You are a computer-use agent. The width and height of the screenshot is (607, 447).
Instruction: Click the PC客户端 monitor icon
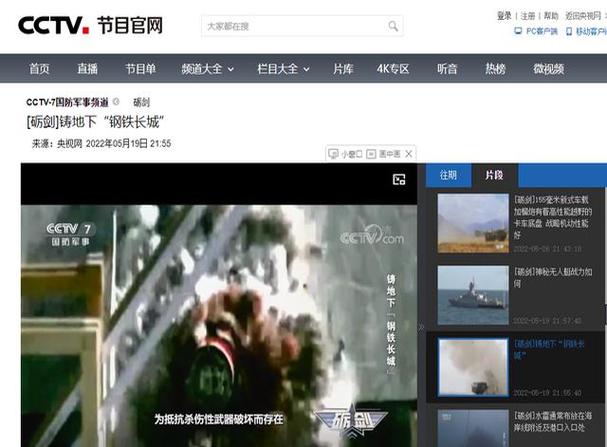click(x=518, y=31)
